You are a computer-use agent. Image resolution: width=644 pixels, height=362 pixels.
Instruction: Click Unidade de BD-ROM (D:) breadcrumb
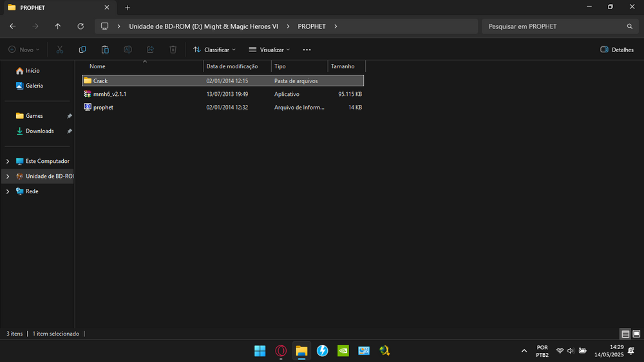click(x=204, y=26)
